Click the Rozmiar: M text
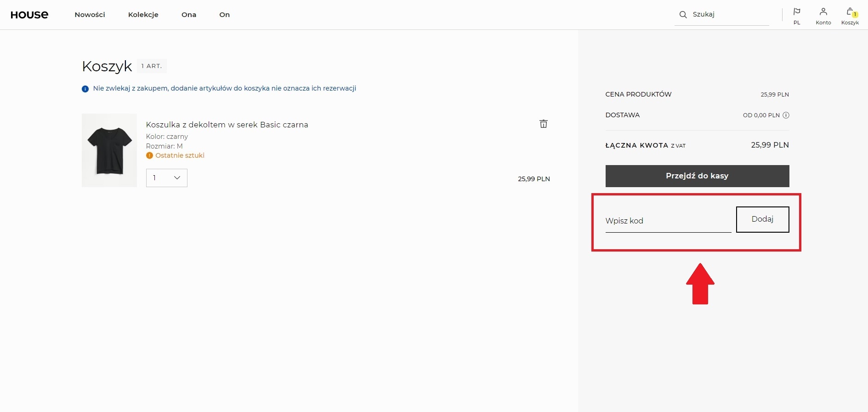This screenshot has width=868, height=412. (x=165, y=146)
